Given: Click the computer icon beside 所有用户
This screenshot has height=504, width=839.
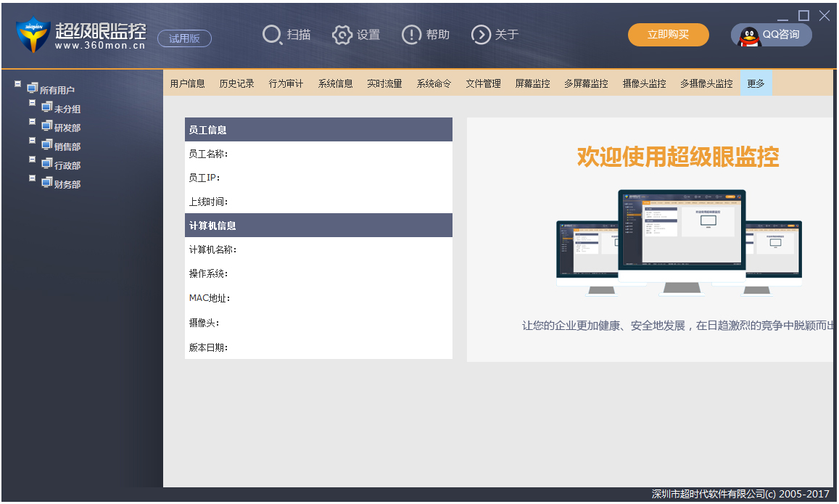Looking at the screenshot, I should (31, 87).
